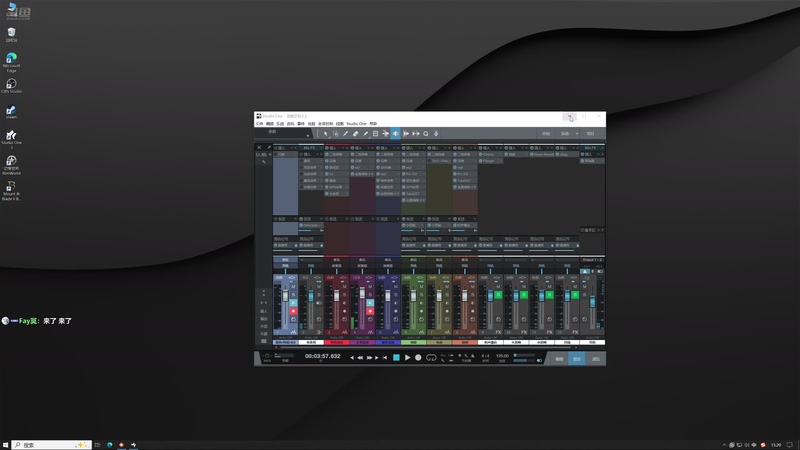
Task: Click the 项目 project button at top right
Action: click(x=590, y=134)
